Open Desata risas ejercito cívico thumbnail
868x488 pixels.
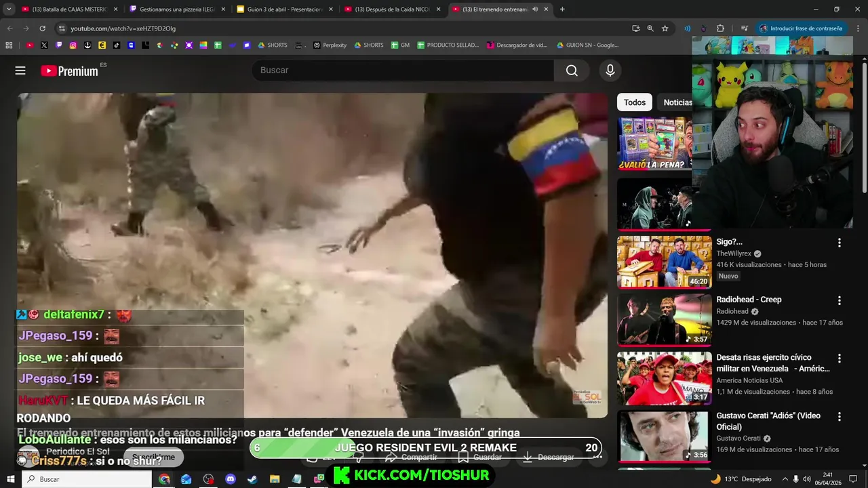(x=664, y=378)
